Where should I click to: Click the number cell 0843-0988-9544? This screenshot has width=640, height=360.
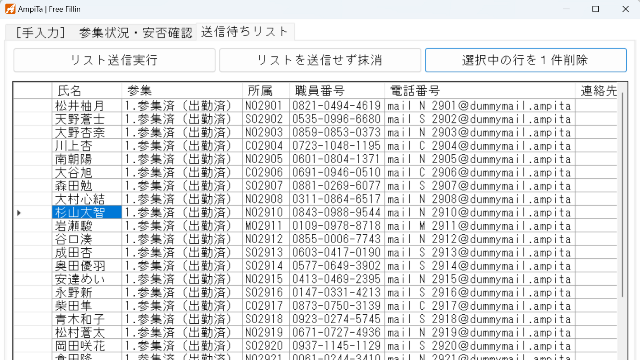(337, 212)
